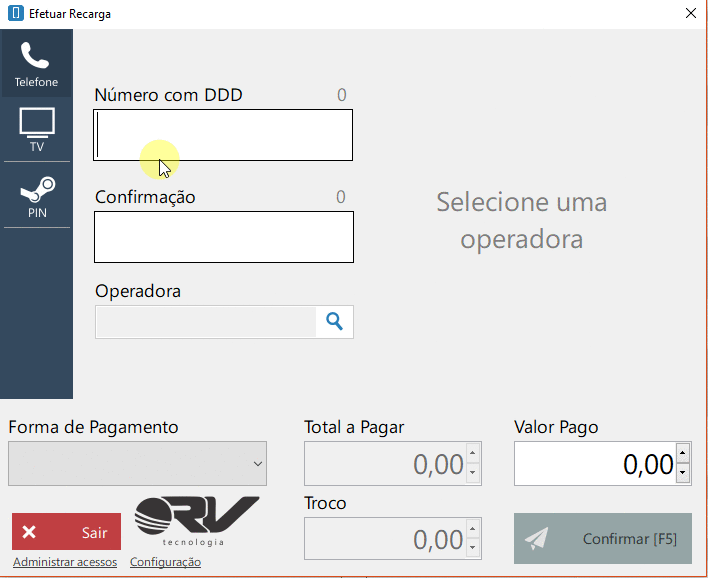Viewport: 708px width, 578px height.
Task: Click the Valor Pago amount field
Action: tap(594, 464)
